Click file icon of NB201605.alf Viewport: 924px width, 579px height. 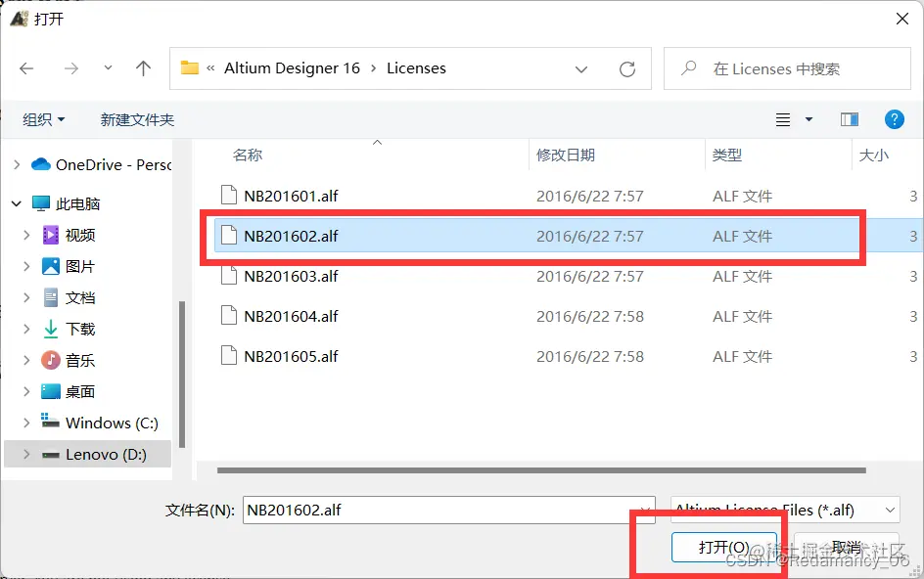tap(229, 355)
